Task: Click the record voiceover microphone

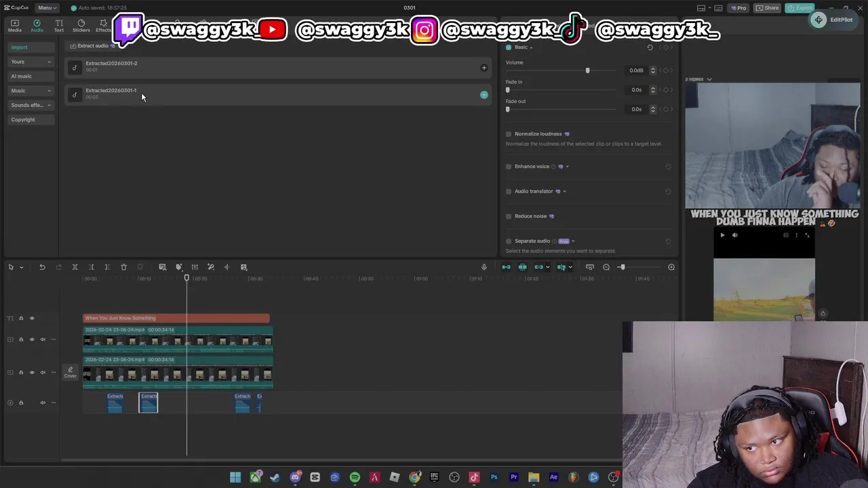Action: pos(484,267)
